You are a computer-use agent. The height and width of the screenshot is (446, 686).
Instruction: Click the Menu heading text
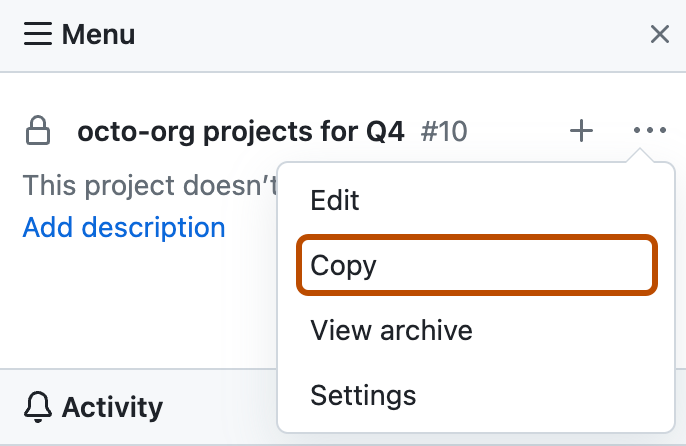tap(98, 34)
